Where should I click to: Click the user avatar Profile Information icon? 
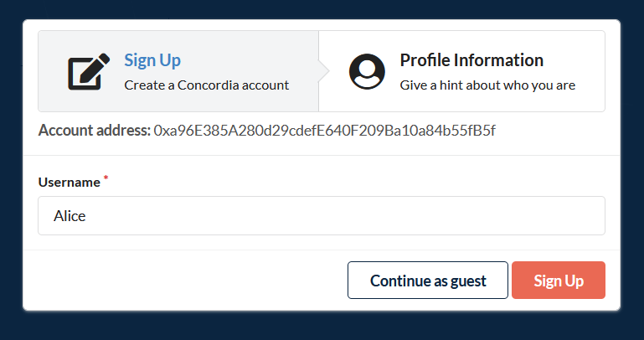tap(366, 72)
